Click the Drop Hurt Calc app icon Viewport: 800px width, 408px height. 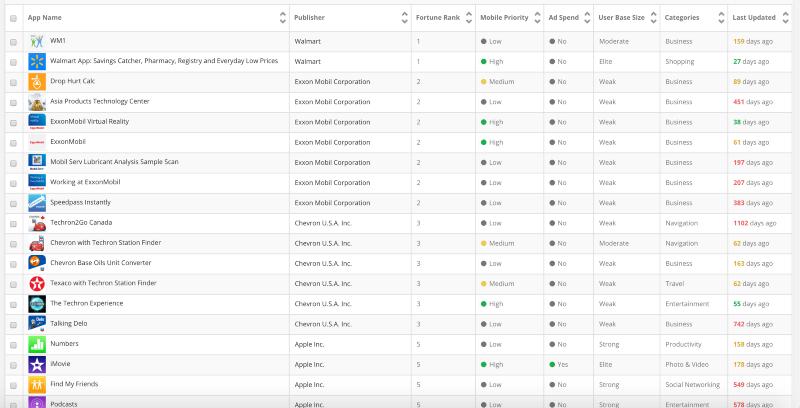click(37, 82)
